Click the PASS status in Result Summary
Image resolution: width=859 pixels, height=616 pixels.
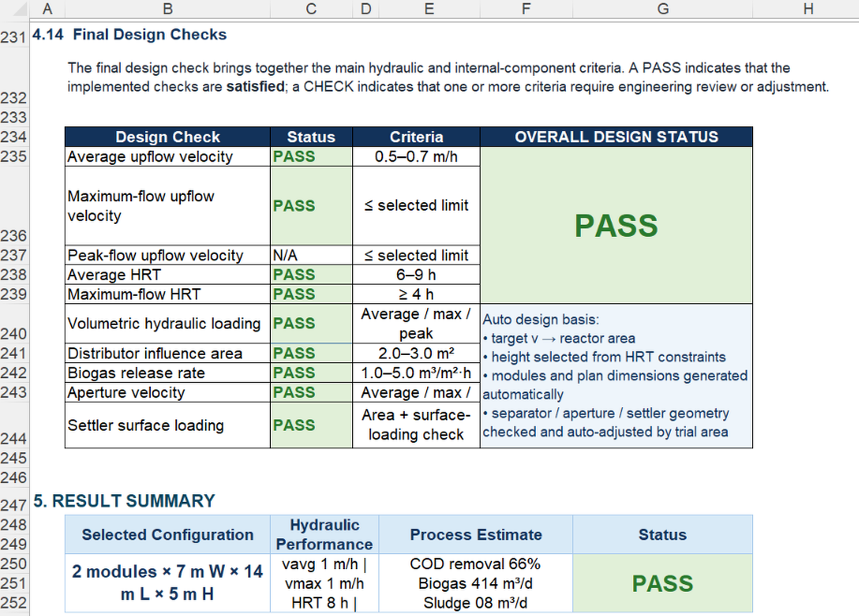(x=663, y=583)
